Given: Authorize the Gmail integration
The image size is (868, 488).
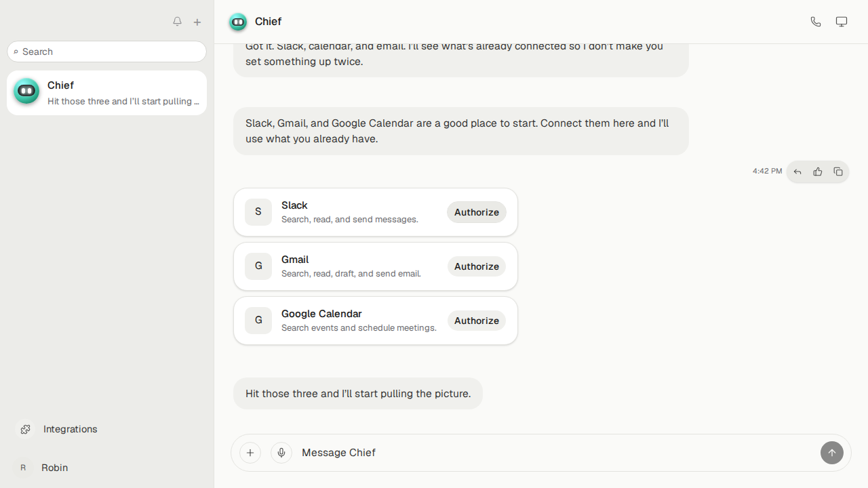Looking at the screenshot, I should tap(477, 266).
